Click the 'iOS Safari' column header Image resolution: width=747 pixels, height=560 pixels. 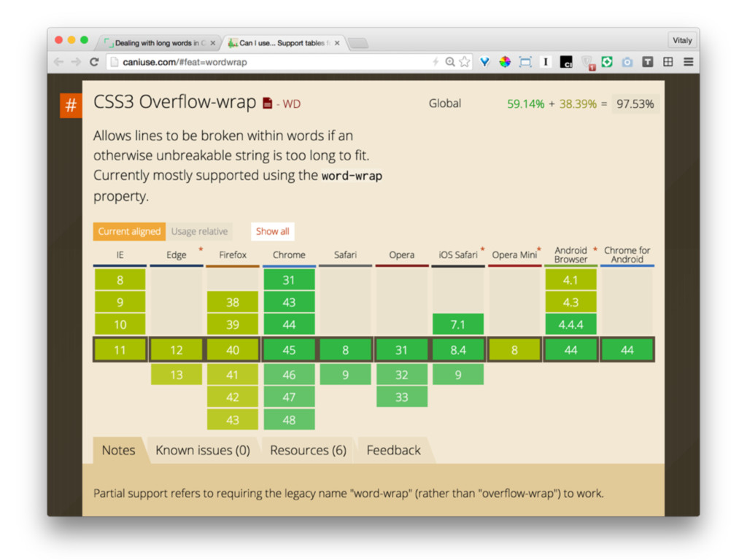click(x=458, y=254)
